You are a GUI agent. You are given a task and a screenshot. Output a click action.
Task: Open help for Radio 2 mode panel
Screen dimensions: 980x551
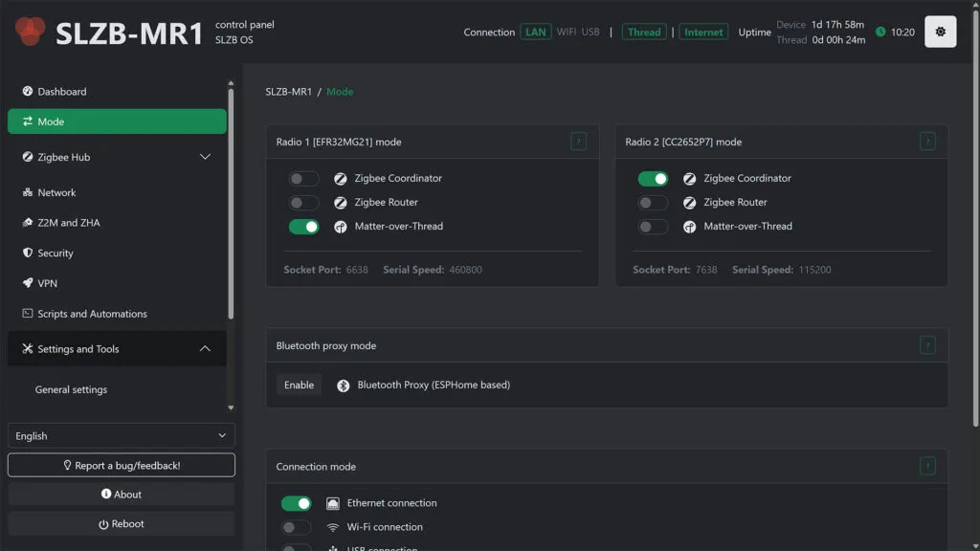(x=927, y=142)
